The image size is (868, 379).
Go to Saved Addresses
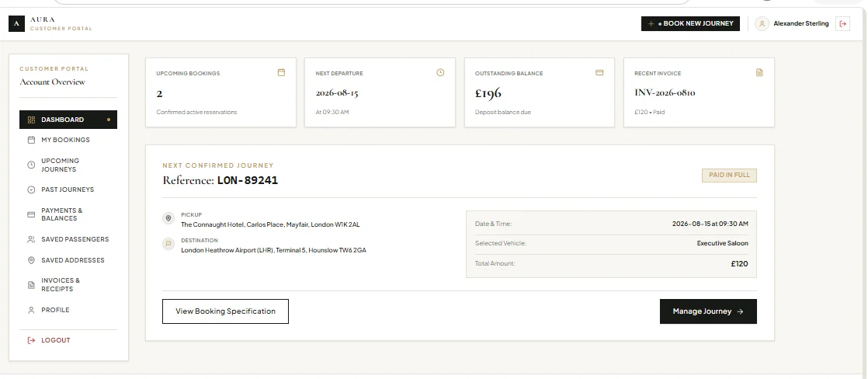[68, 260]
